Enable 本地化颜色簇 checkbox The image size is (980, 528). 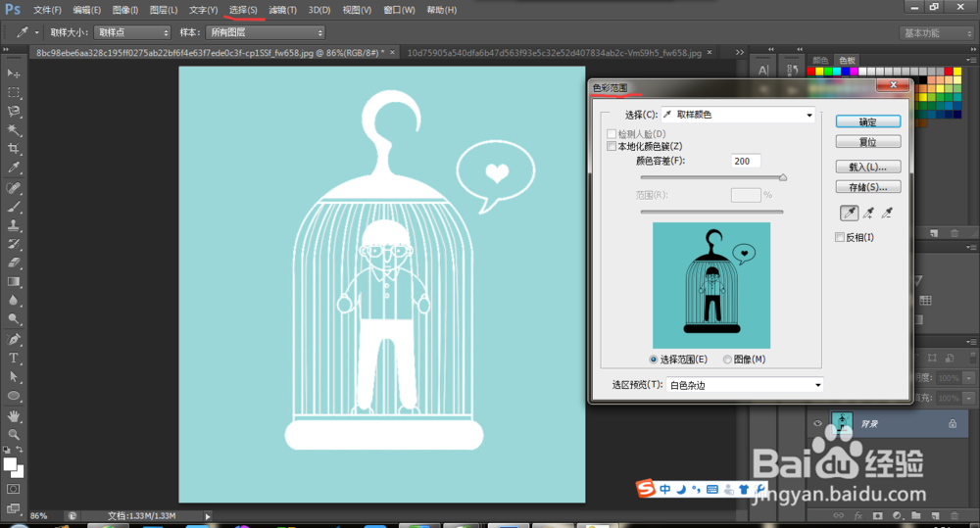(612, 146)
